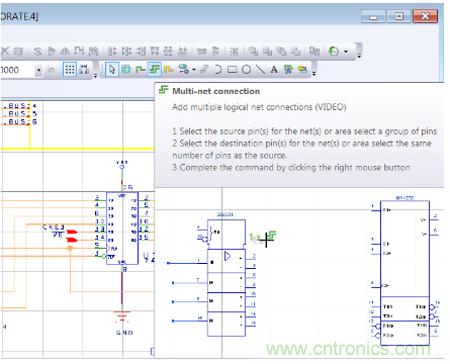Choose the diagonal line drawing tool

pyautogui.click(x=260, y=69)
